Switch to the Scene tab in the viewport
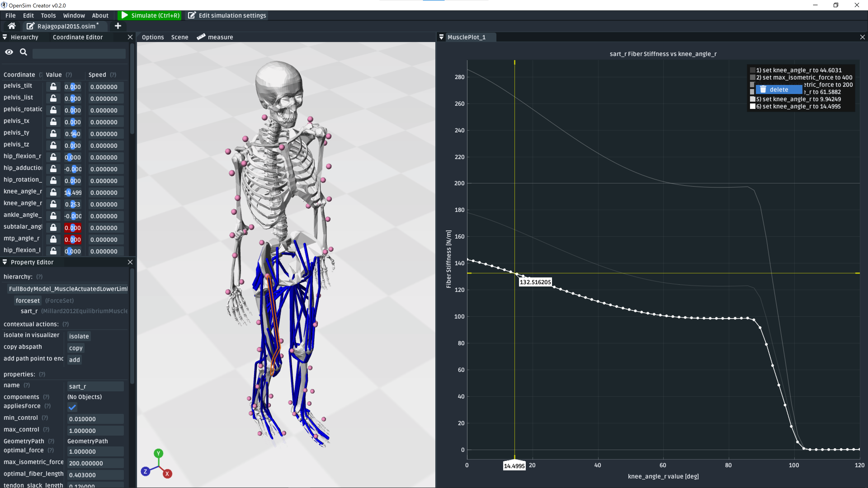868x488 pixels. coord(180,37)
